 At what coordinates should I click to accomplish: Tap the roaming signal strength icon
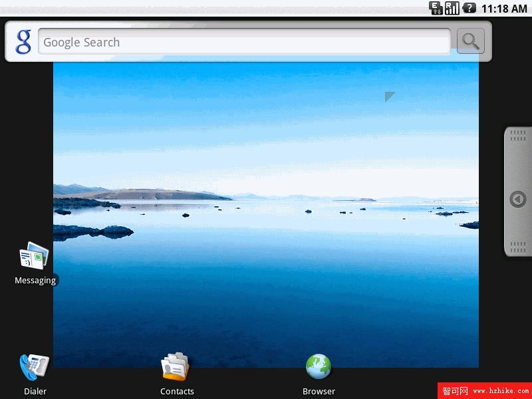pyautogui.click(x=452, y=8)
